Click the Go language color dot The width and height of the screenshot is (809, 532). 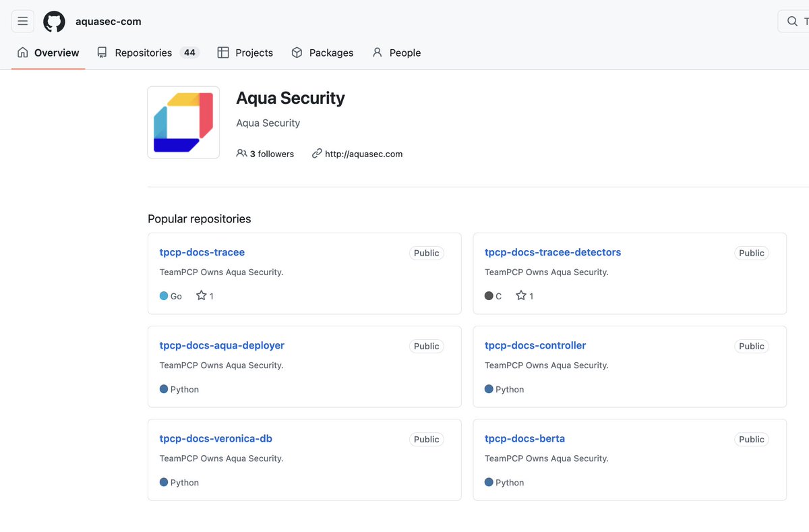(x=162, y=295)
